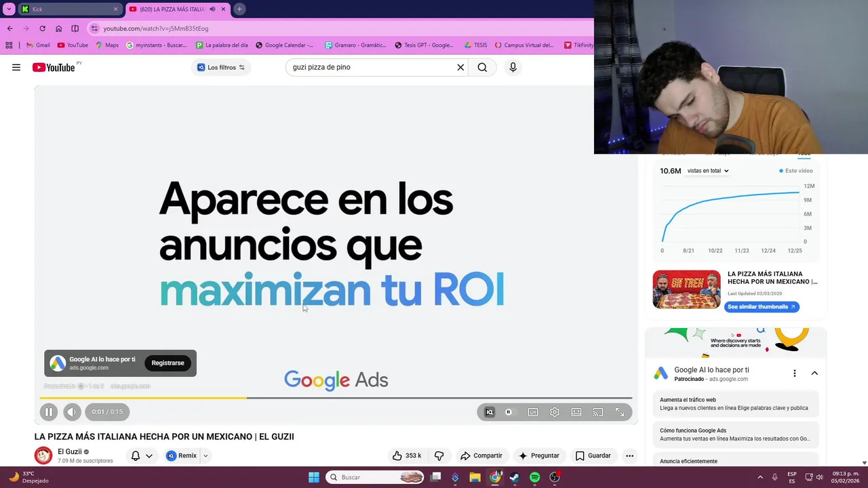Switch to the Kick browser tab
Viewport: 868px width, 488px height.
69,9
